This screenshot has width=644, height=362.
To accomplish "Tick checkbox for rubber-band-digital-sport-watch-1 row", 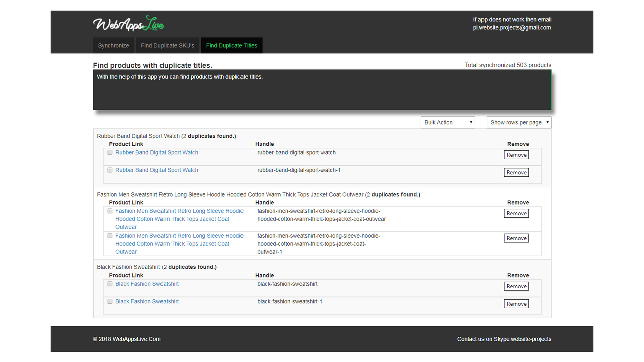I will click(110, 170).
